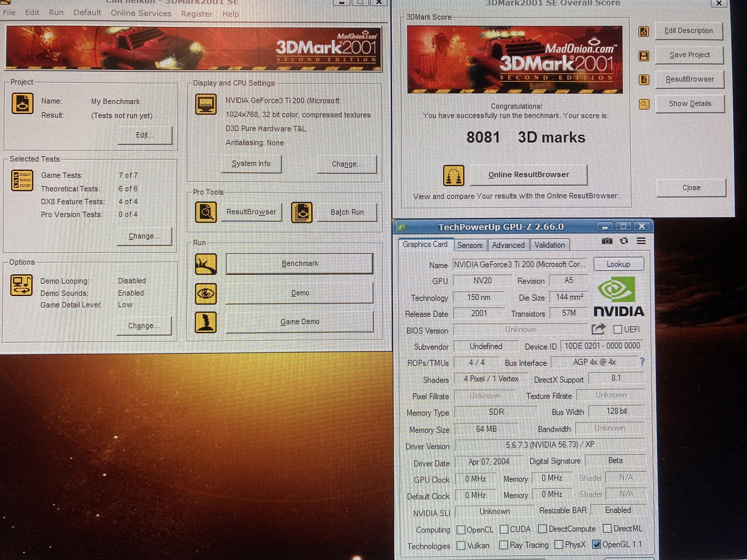
Task: Open the Online Services menu
Action: pyautogui.click(x=141, y=13)
